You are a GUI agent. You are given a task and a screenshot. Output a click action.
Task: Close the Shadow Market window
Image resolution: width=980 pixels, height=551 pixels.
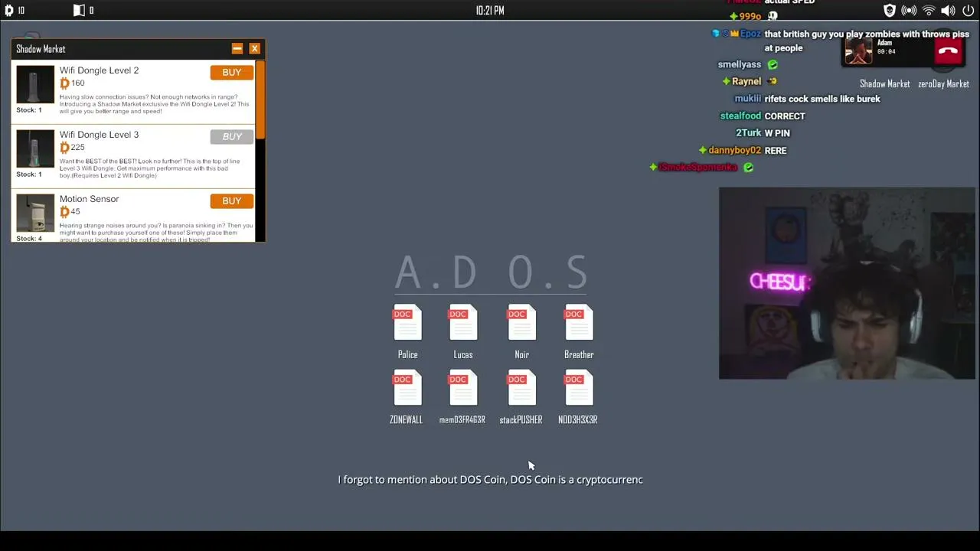click(254, 49)
